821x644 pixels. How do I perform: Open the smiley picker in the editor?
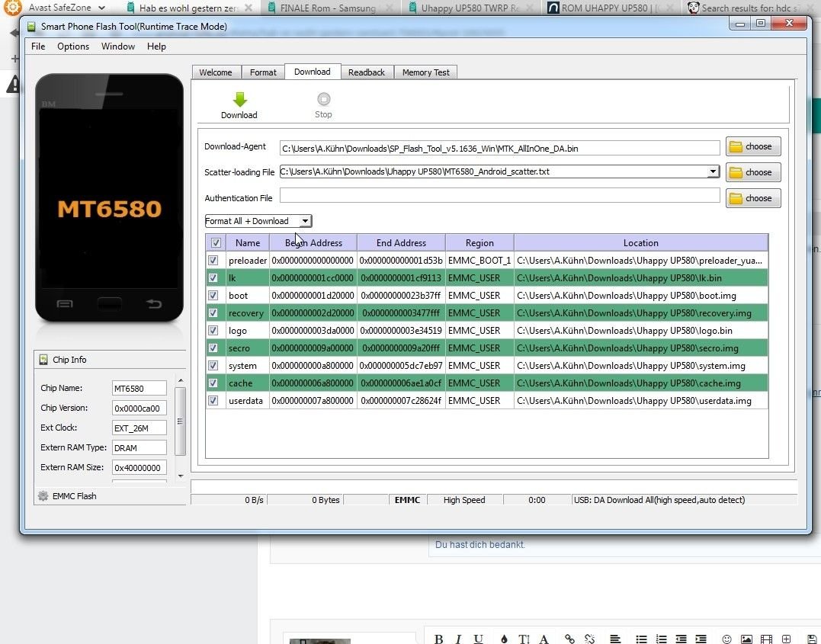click(726, 639)
